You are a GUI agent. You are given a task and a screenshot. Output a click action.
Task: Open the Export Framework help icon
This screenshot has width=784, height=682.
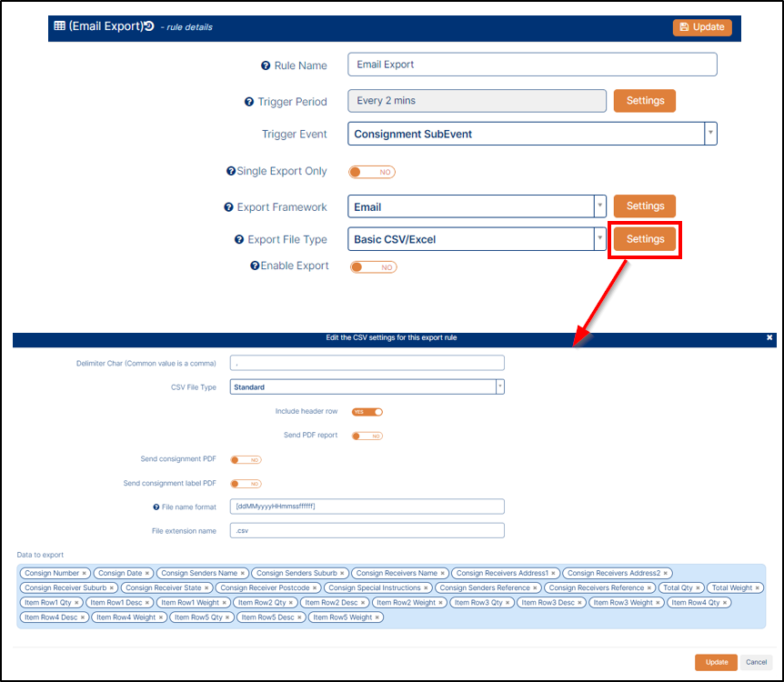click(228, 207)
